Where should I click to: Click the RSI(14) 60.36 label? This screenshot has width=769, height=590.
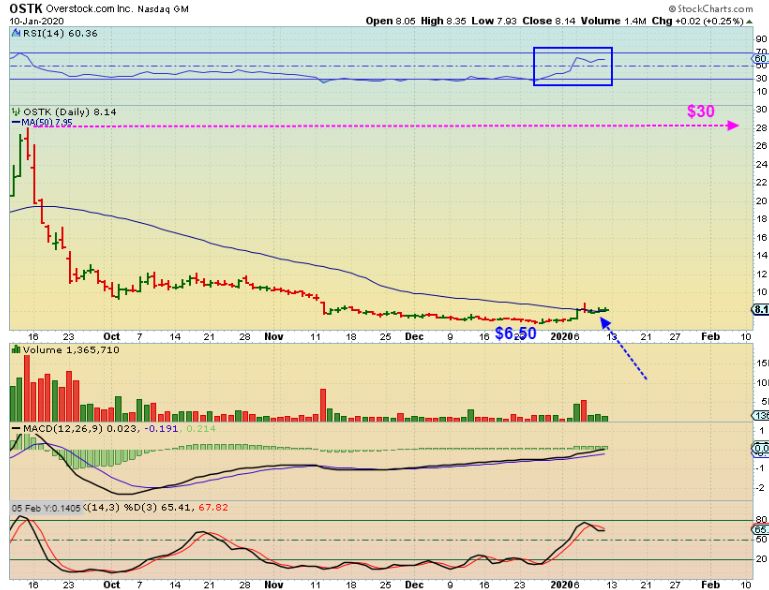point(60,33)
